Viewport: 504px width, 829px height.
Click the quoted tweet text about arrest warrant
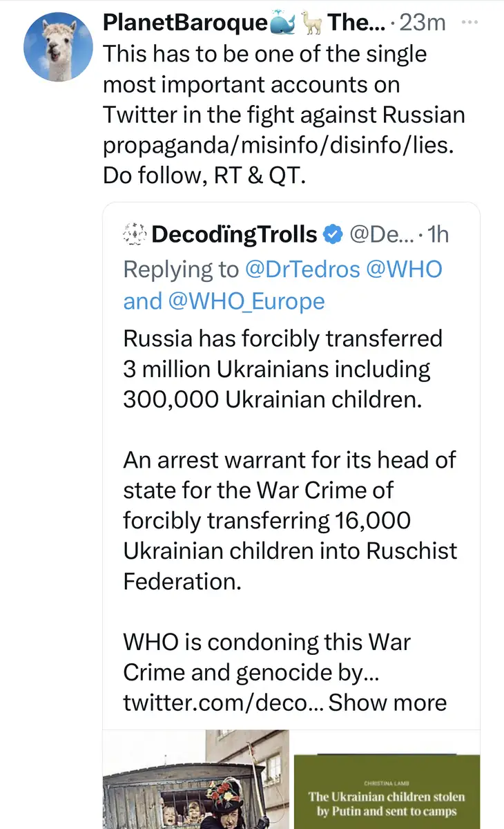pyautogui.click(x=290, y=520)
